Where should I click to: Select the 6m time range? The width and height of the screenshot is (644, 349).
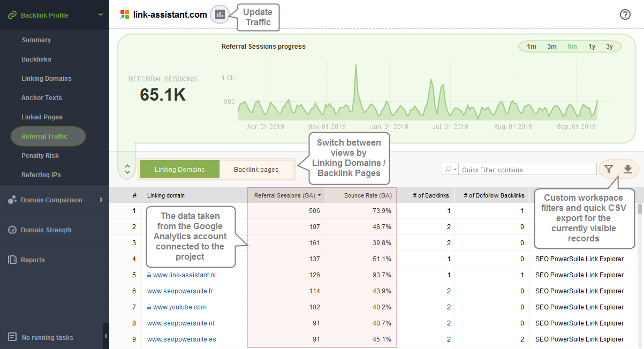pos(572,47)
